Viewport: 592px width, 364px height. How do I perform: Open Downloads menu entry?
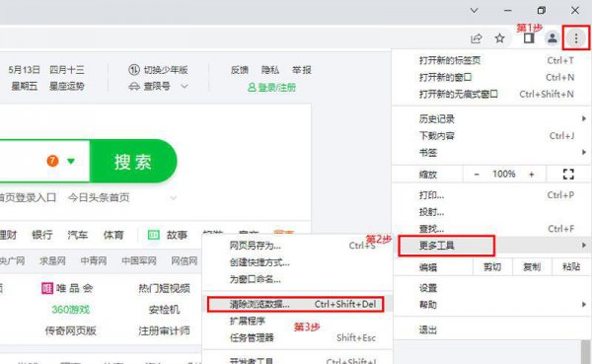coord(491,136)
